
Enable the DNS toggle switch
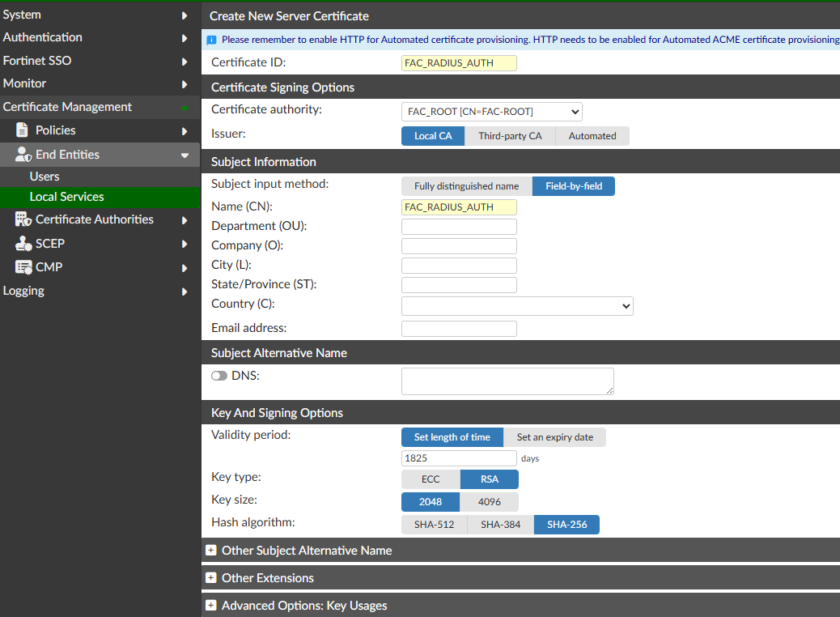[x=219, y=376]
